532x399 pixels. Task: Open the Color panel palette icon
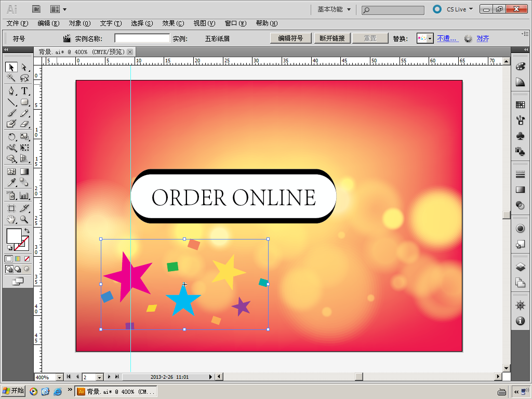(x=520, y=66)
